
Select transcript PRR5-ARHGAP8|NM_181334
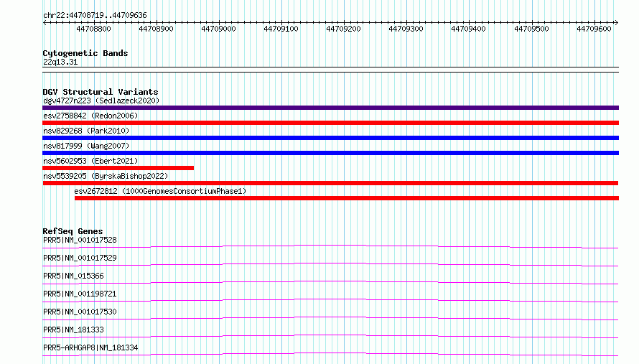[x=90, y=347]
